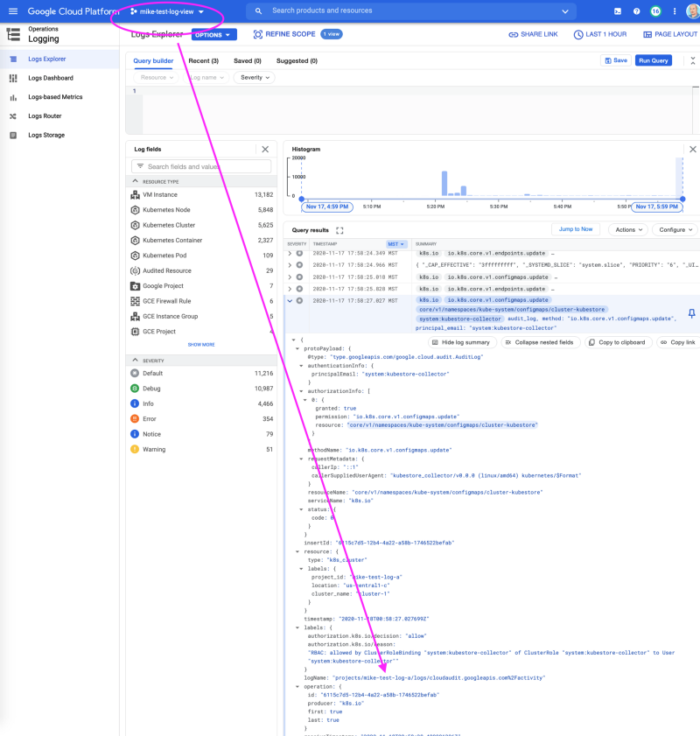Viewport: 700px width, 736px height.
Task: Filter by GCE Firewall Rule resource type
Action: tap(202, 301)
